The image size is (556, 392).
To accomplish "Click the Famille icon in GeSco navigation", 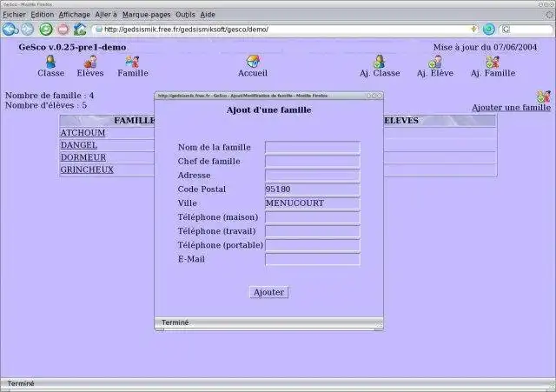I will 133,62.
